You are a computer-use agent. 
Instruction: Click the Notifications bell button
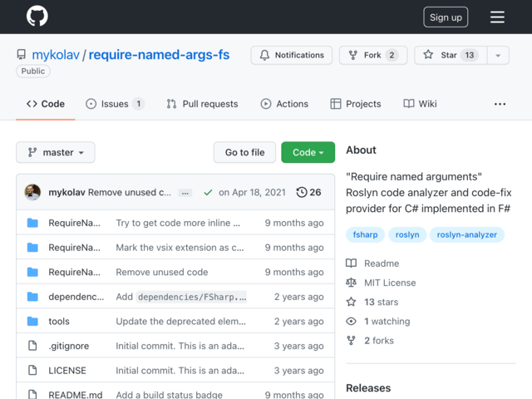[x=292, y=55]
